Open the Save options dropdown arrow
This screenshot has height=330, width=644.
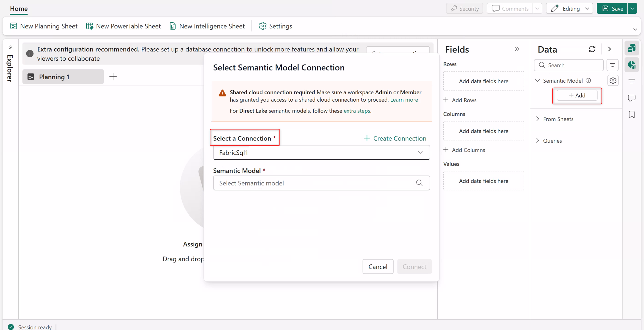633,9
